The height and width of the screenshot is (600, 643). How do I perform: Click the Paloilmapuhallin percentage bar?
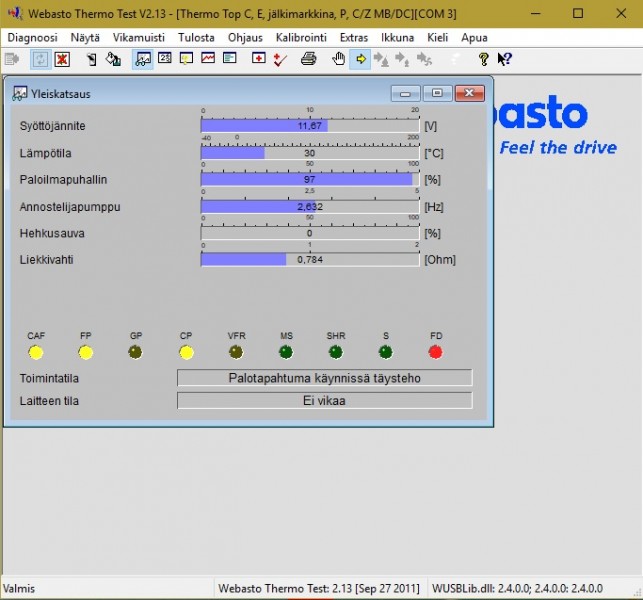pos(310,179)
